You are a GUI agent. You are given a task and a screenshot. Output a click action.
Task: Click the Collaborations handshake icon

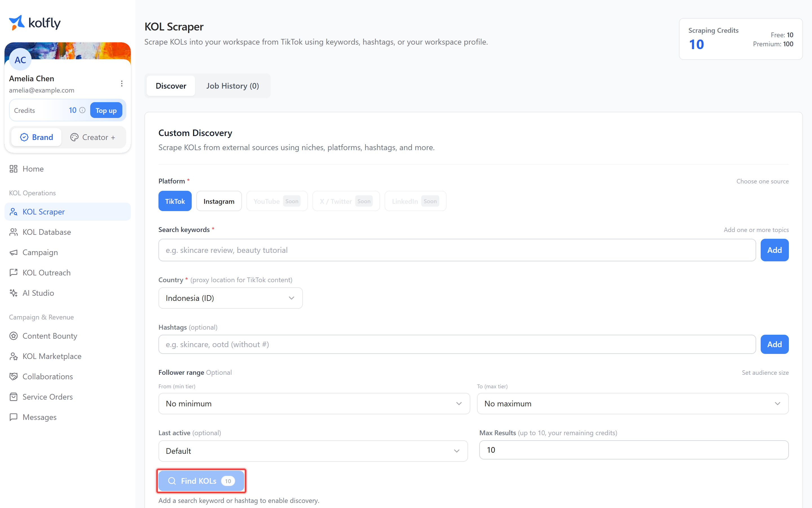pos(14,376)
